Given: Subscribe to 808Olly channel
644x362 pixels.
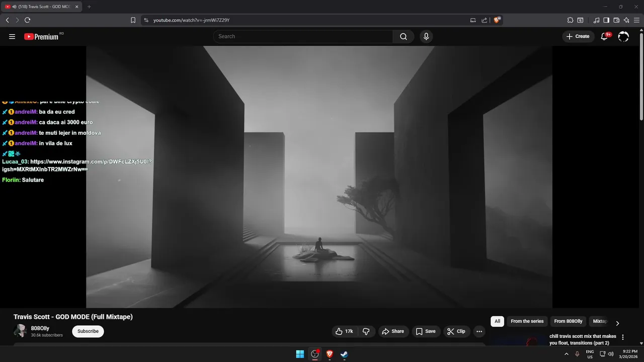Looking at the screenshot, I should click(x=88, y=331).
